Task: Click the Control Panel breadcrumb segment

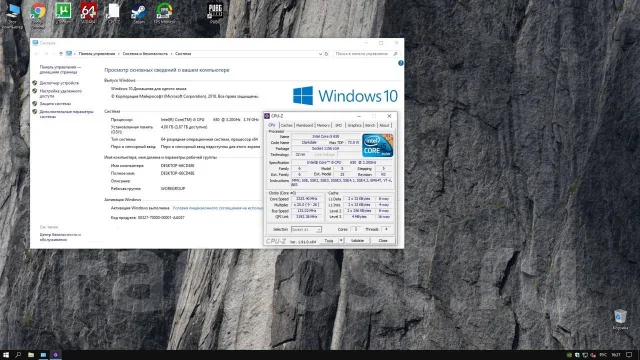Action: [97, 53]
